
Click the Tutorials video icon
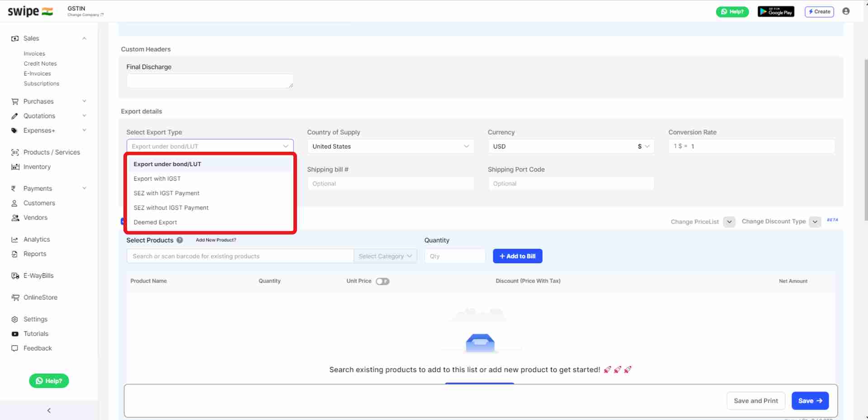coord(15,334)
